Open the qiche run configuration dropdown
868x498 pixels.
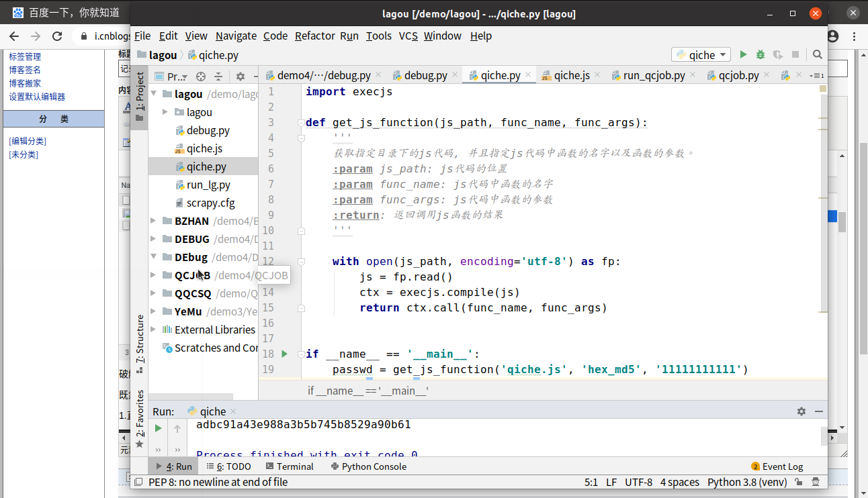701,55
